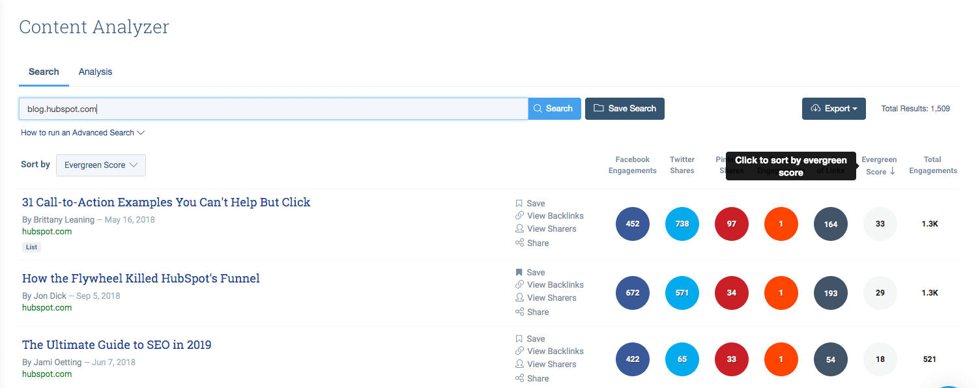Click Pinterest shares circle 97
This screenshot has width=980, height=388.
pos(732,224)
